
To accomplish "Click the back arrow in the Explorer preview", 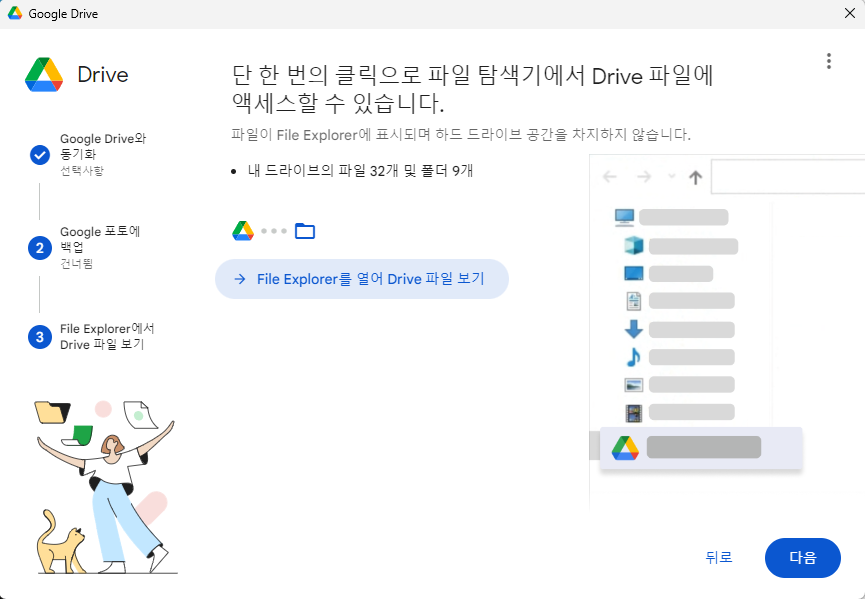I will [x=611, y=176].
